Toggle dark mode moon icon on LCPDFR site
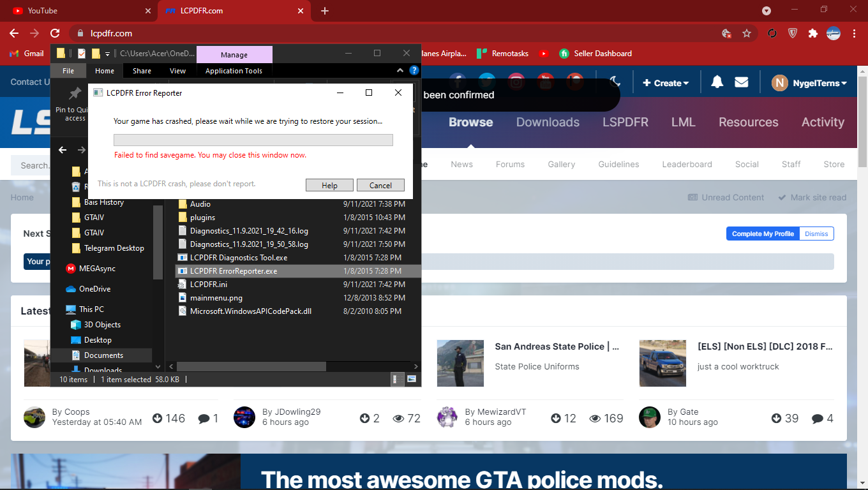This screenshot has width=868, height=490. point(615,82)
